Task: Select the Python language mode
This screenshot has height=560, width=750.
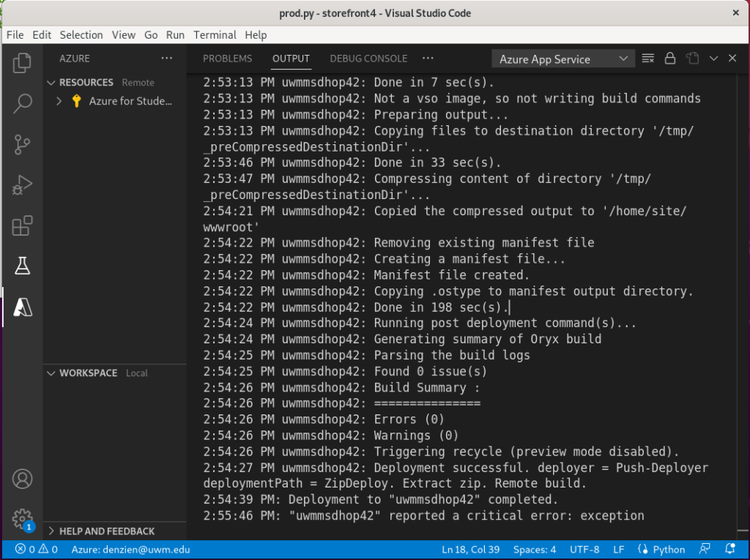Action: (661, 549)
